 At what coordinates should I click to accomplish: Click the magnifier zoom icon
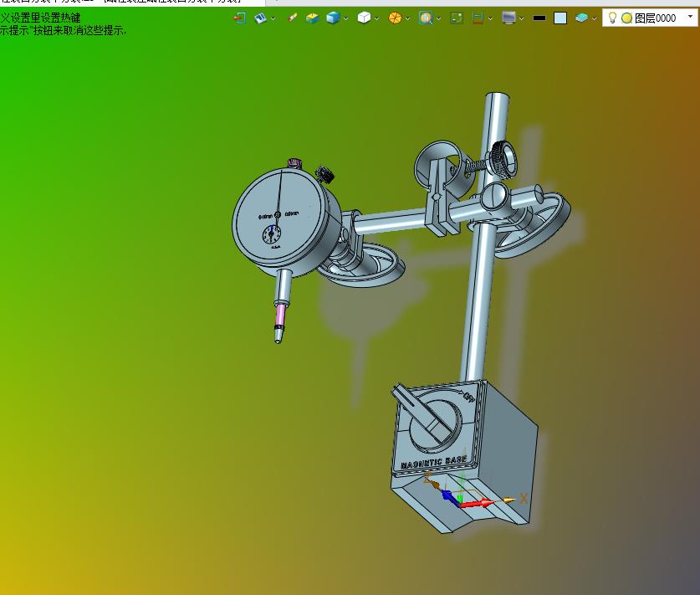[x=426, y=18]
